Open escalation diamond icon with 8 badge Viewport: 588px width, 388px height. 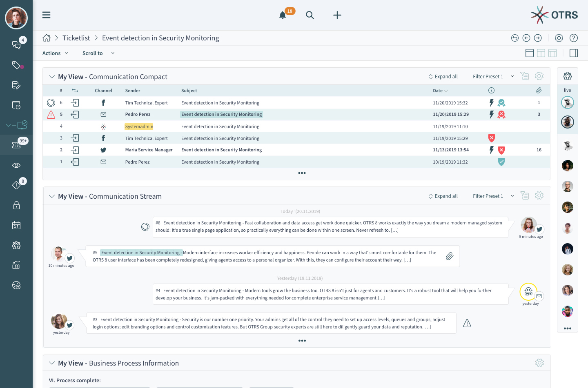[x=16, y=185]
